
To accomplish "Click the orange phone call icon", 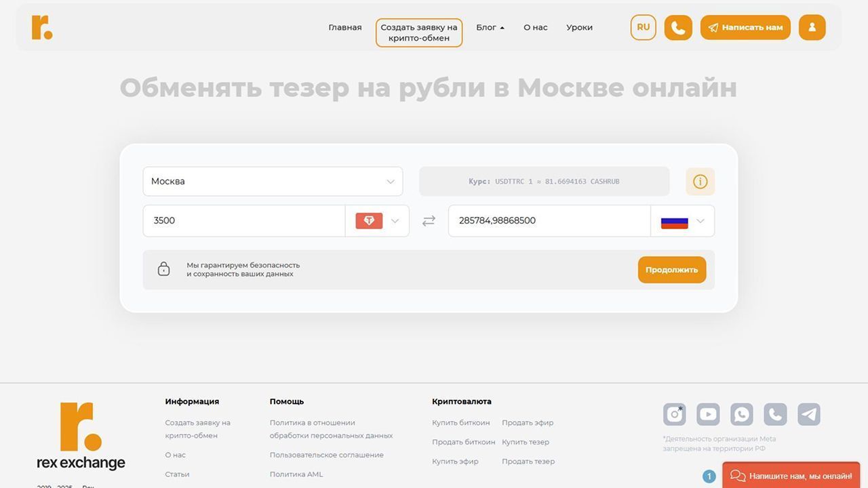I will [x=677, y=28].
